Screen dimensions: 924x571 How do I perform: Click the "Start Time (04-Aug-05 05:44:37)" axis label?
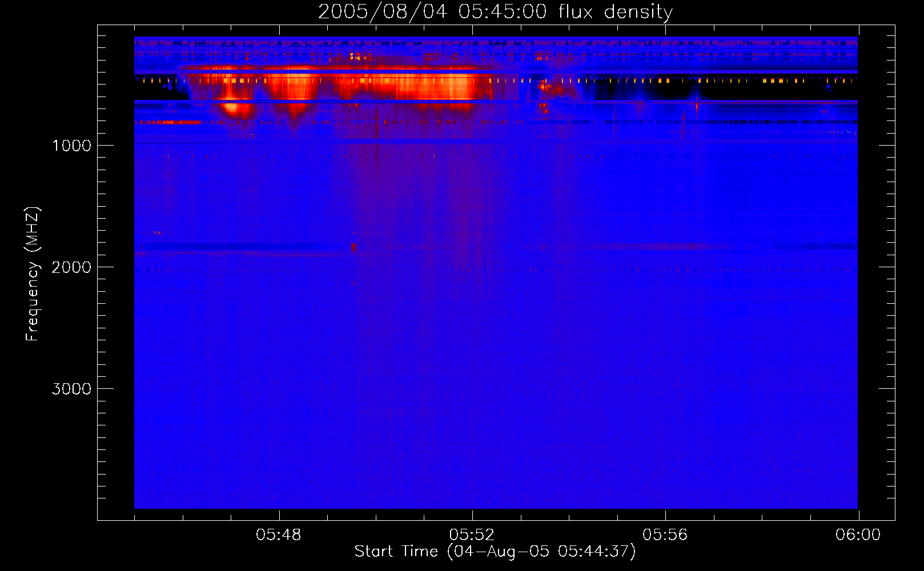(x=495, y=552)
